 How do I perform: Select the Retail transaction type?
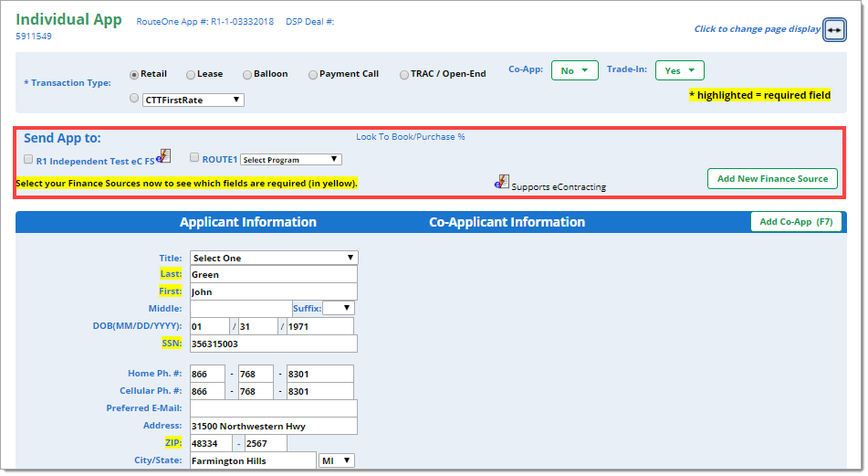click(134, 75)
